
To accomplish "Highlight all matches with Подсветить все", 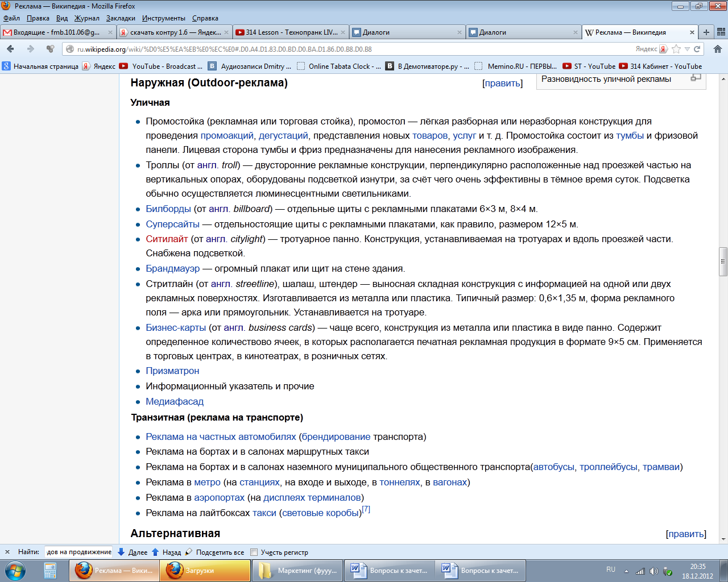I will coord(214,552).
